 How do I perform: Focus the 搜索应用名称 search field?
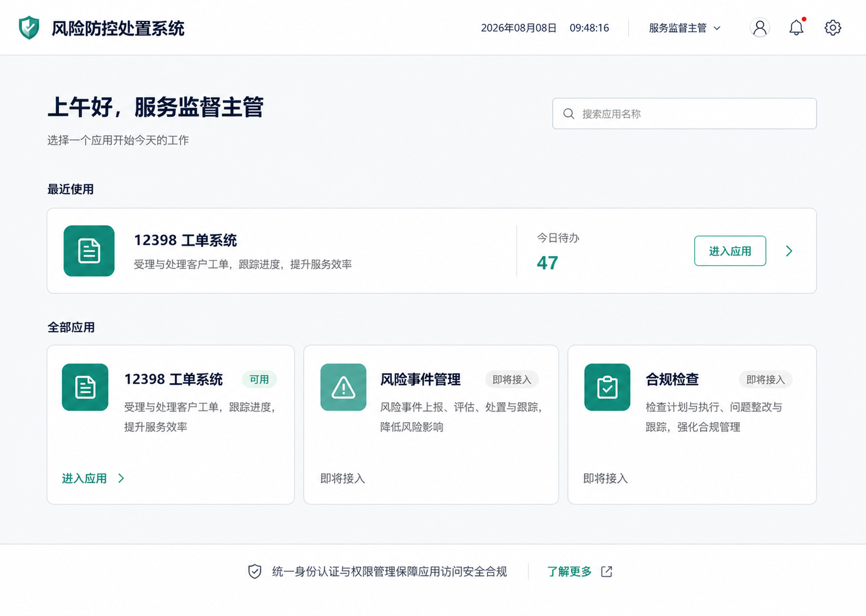[x=684, y=114]
